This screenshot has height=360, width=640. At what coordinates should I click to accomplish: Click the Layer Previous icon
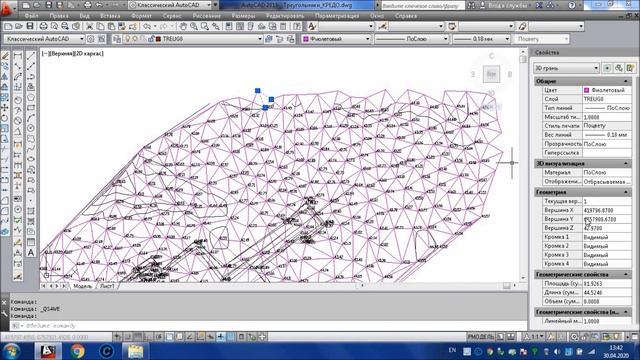pos(280,39)
